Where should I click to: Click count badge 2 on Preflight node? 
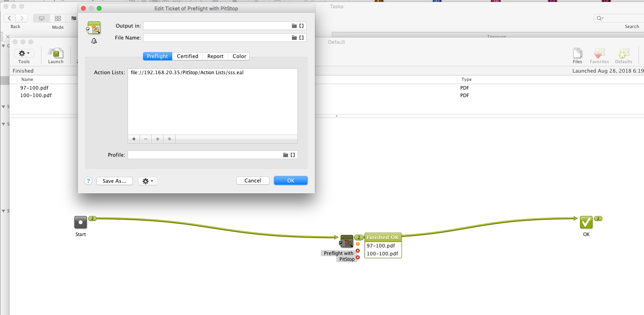(359, 237)
